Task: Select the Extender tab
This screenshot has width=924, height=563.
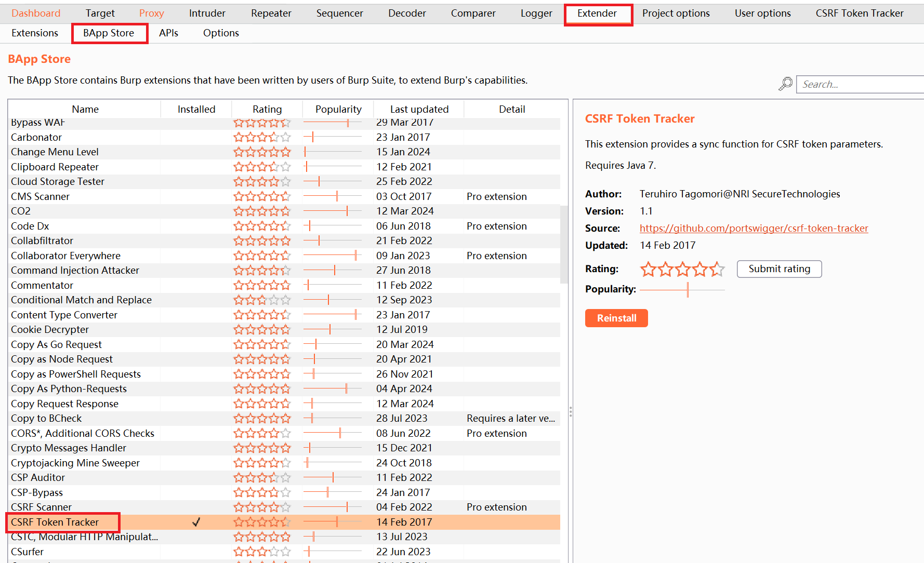Action: [x=597, y=13]
